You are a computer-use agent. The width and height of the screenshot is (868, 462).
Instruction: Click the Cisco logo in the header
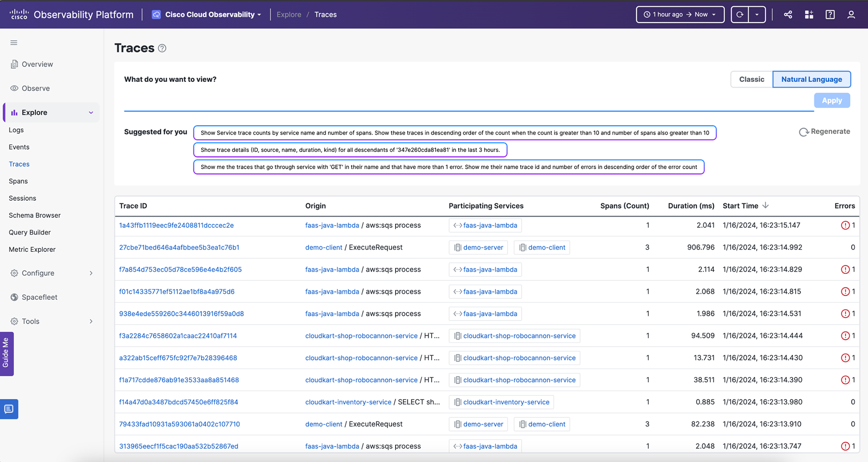(x=19, y=14)
